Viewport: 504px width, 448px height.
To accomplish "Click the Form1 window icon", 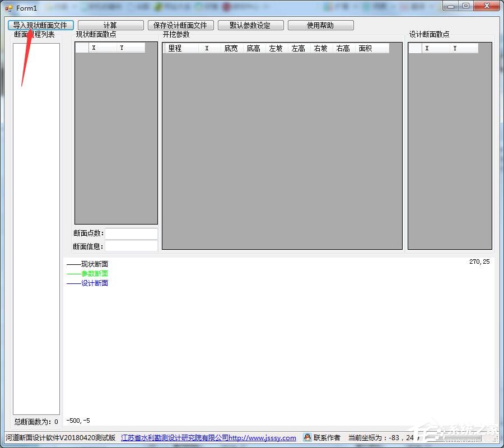I will tap(8, 8).
